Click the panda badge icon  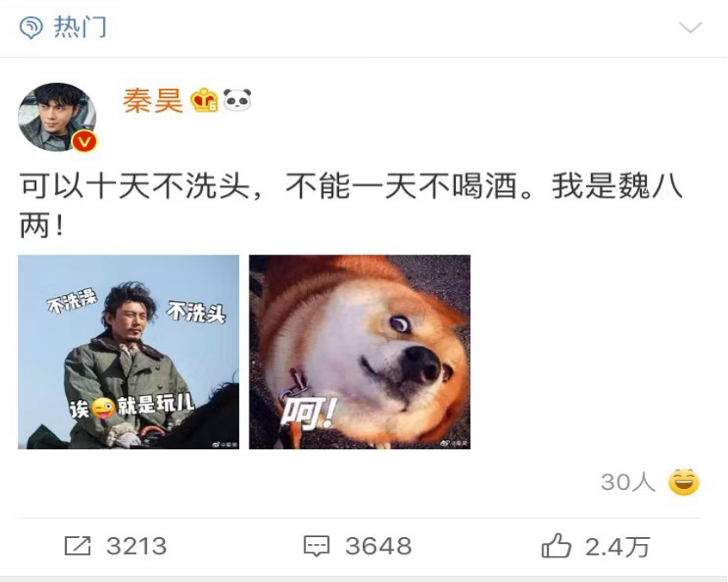point(238,100)
